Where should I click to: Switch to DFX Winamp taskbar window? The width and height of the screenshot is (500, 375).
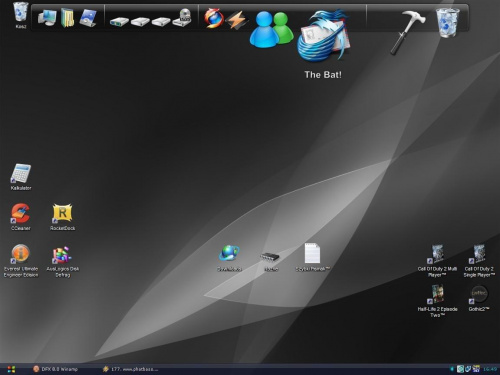55,369
